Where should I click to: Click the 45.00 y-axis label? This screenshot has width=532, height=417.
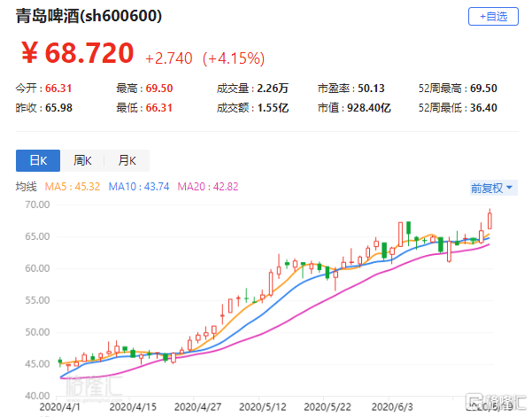(37, 364)
